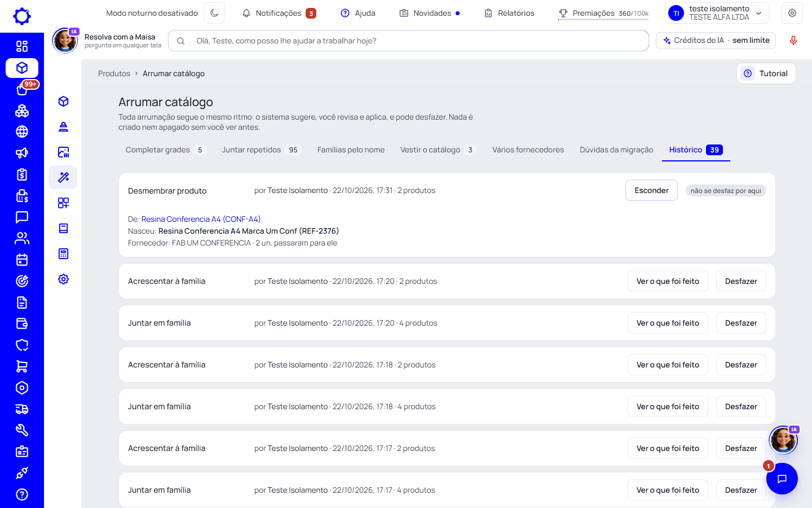
Task: Select the Vestir o catálogo tab
Action: click(438, 150)
